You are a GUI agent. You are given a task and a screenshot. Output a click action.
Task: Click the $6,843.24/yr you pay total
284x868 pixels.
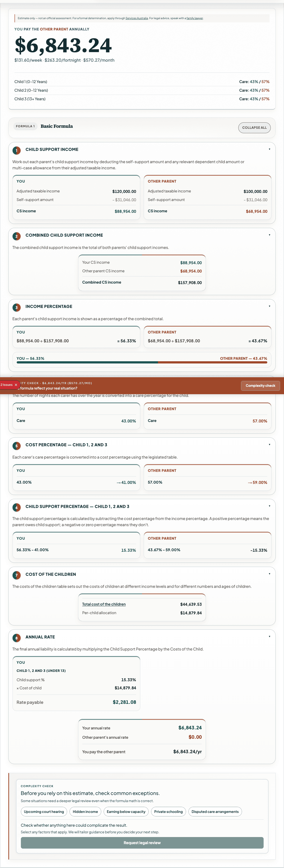(188, 752)
